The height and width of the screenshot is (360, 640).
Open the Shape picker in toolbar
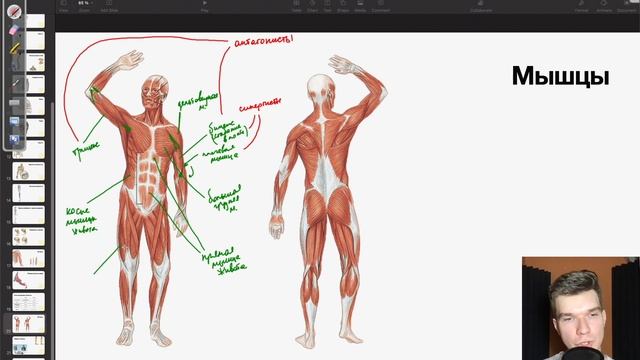343,6
